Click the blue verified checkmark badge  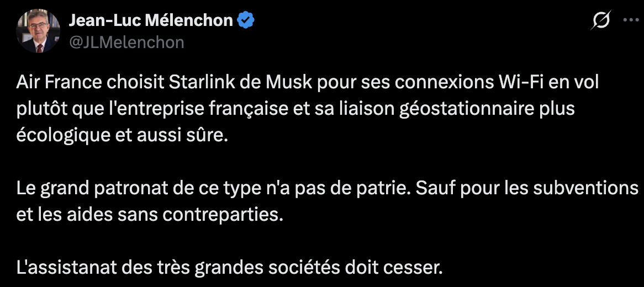coord(246,21)
